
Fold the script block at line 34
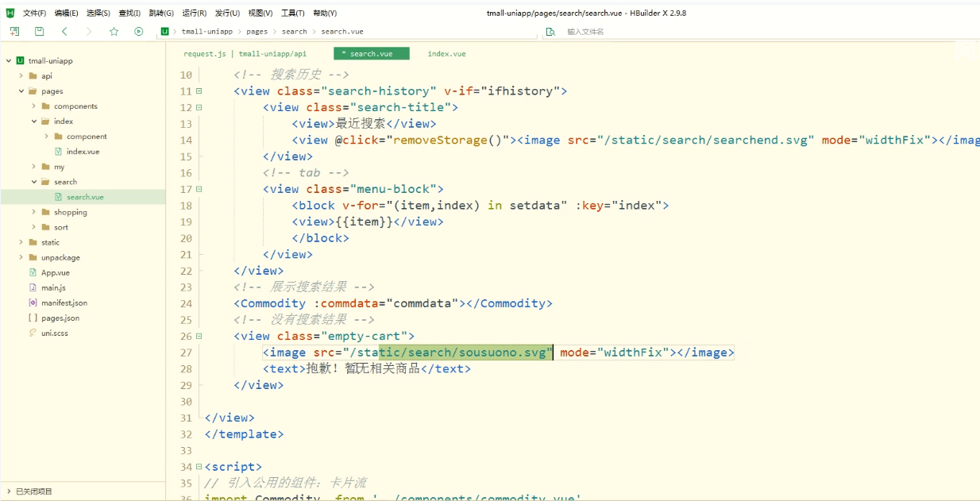[199, 467]
